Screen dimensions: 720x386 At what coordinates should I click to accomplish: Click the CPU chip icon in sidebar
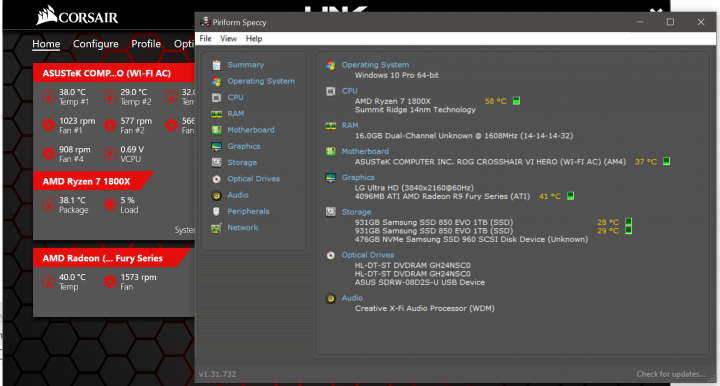(216, 98)
